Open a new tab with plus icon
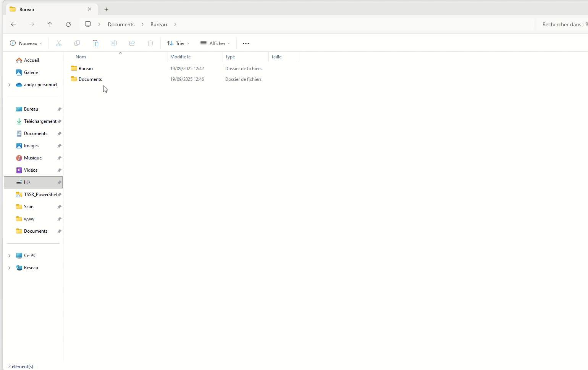The image size is (588, 370). point(107,9)
